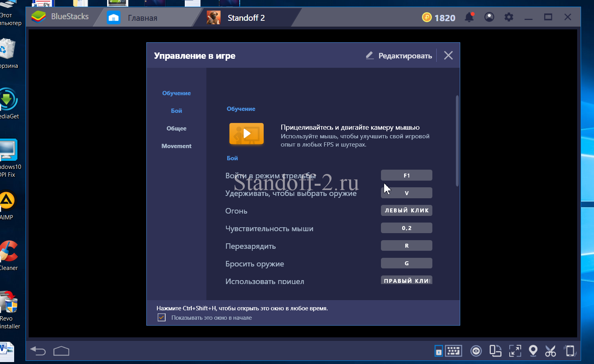
Task: Play the orange tutorial video thumbnail
Action: (x=246, y=134)
